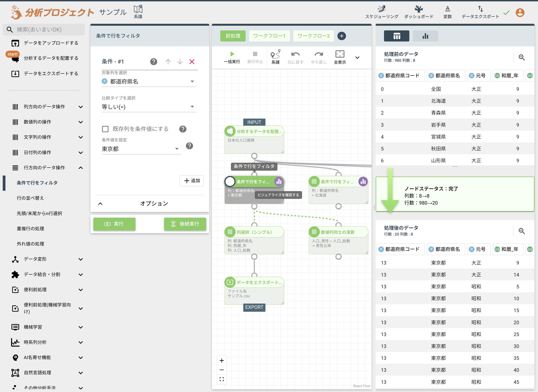Open 対象列を選択 dropdown 都道府県名
This screenshot has width=538, height=392.
[x=149, y=81]
